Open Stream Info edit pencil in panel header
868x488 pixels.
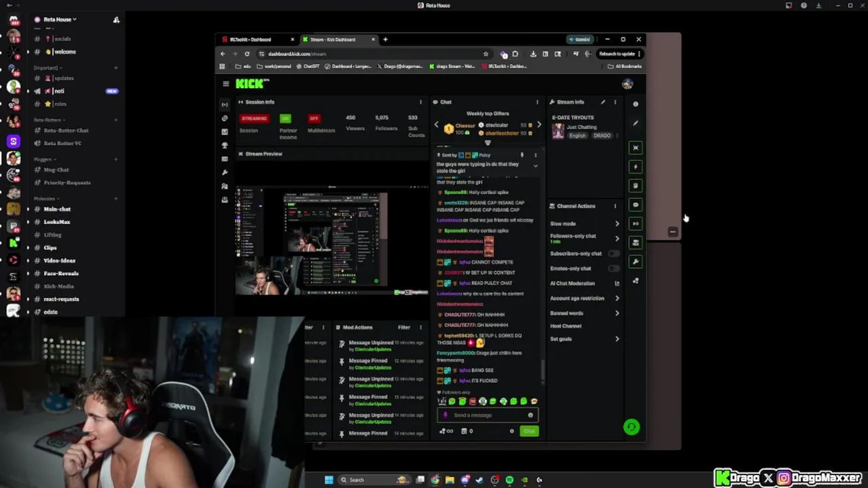603,102
